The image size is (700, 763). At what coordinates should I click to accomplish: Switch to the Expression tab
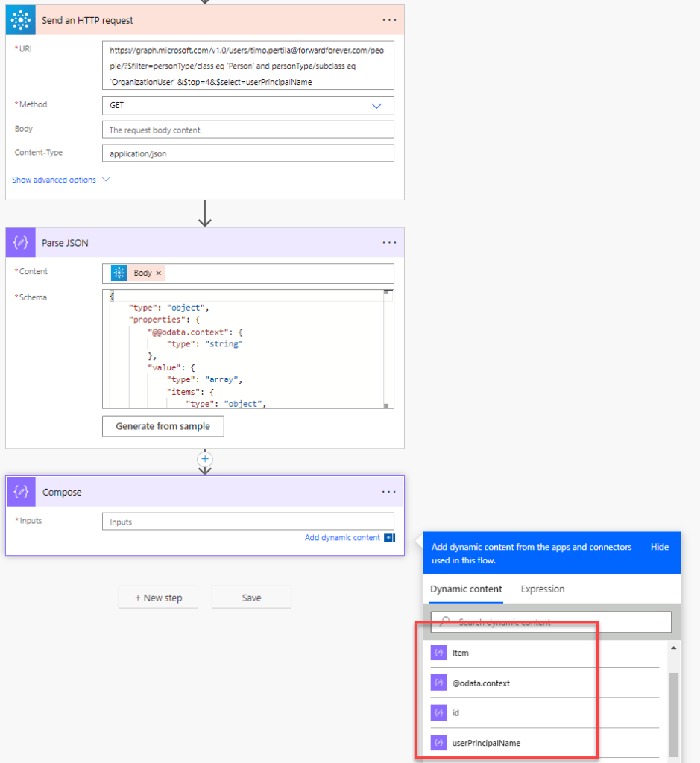(x=542, y=589)
